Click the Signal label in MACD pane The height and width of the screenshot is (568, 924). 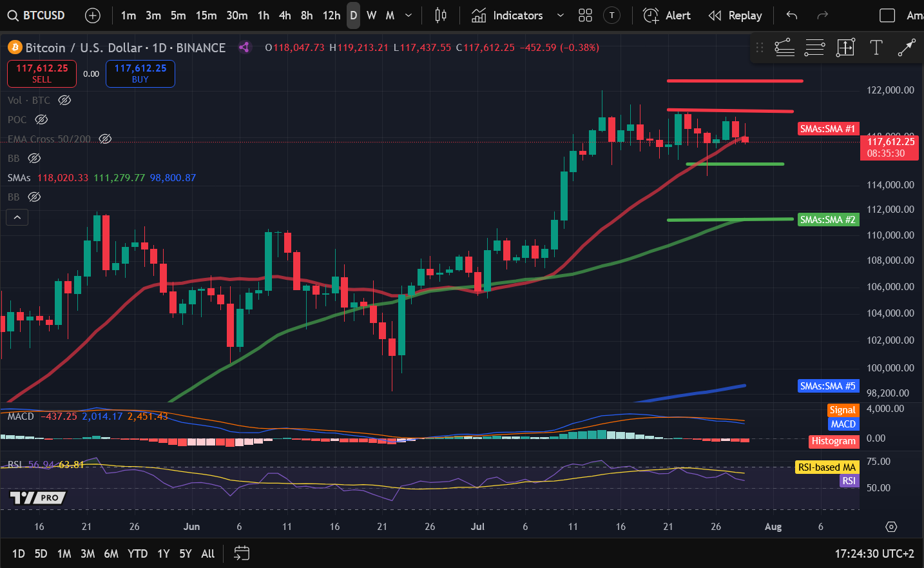(x=843, y=410)
